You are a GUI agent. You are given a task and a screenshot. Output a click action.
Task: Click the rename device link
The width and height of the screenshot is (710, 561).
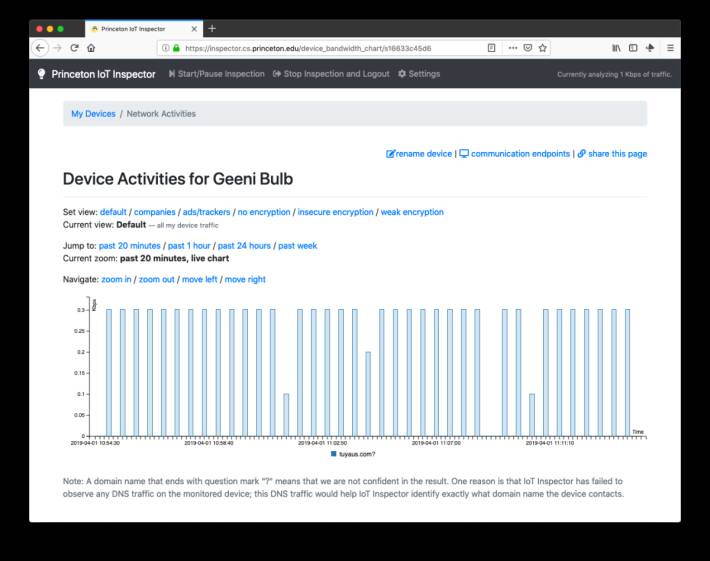[419, 154]
